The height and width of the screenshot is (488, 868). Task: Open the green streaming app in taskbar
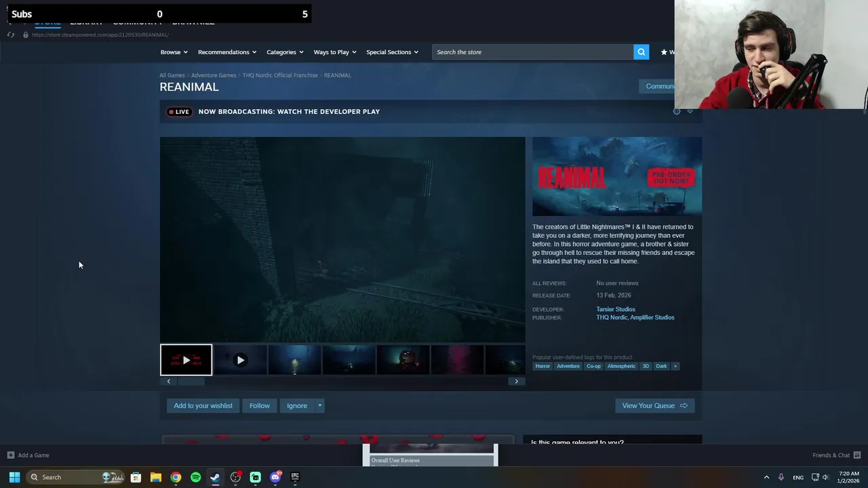(x=255, y=477)
